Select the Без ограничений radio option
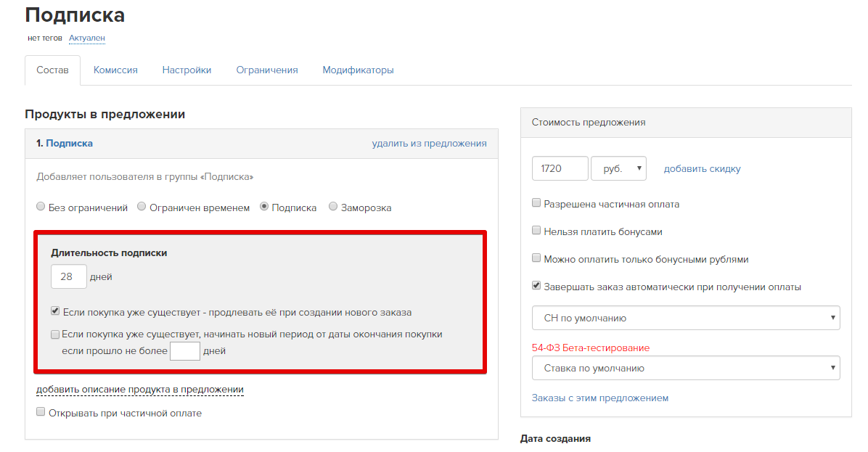 pyautogui.click(x=41, y=206)
